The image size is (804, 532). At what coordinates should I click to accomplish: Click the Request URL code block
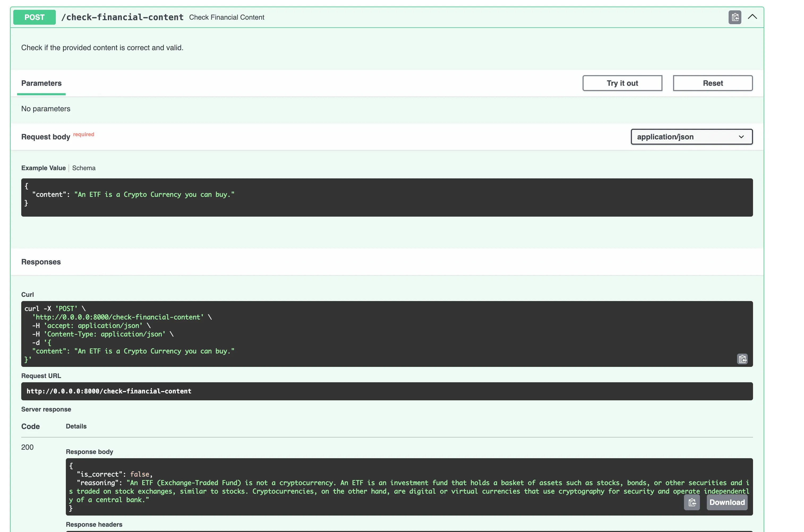387,391
